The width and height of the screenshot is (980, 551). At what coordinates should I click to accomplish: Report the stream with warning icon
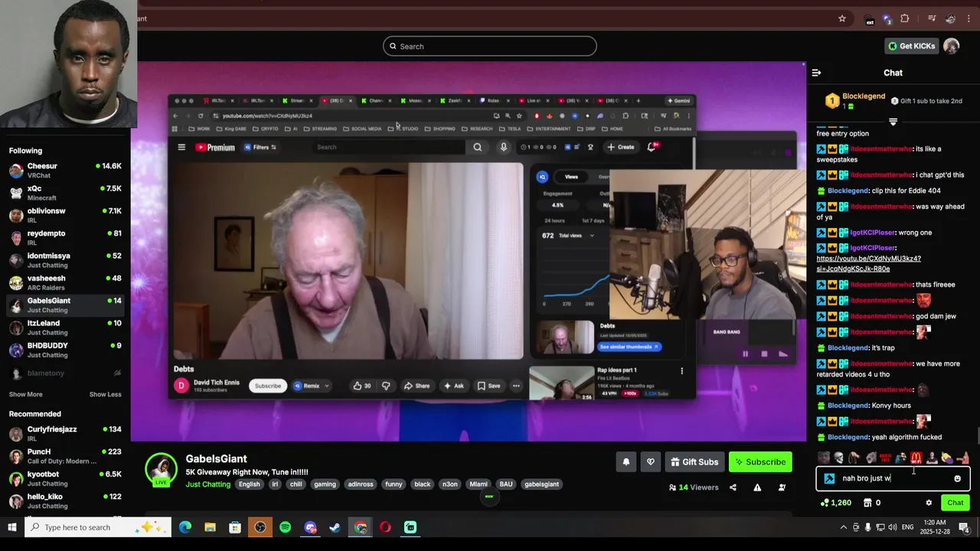point(757,487)
